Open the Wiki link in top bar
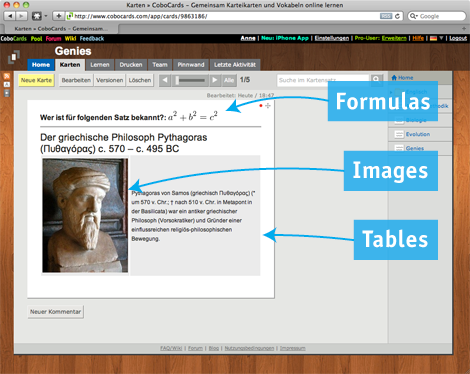 click(x=70, y=38)
